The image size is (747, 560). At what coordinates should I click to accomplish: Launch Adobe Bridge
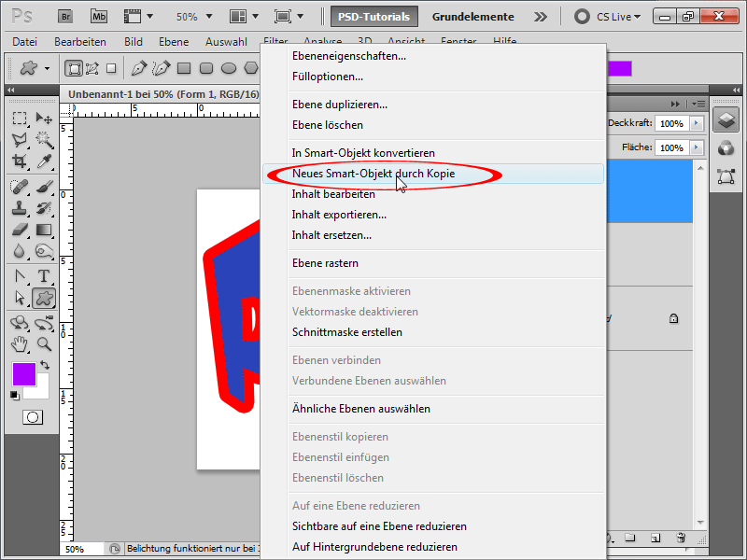tap(65, 17)
